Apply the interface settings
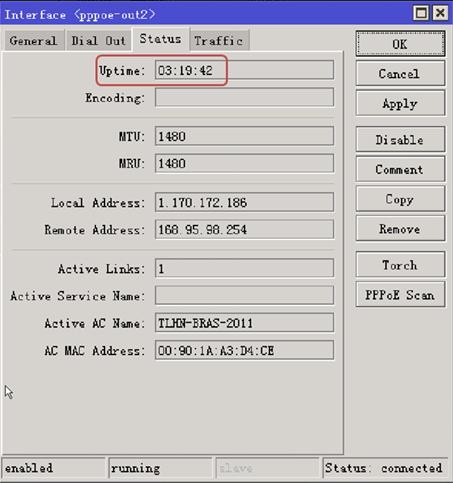Viewport: 453px width, 483px height. pyautogui.click(x=400, y=103)
